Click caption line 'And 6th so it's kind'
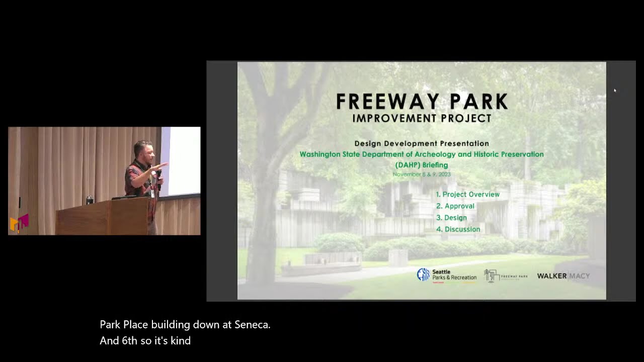 (x=145, y=341)
